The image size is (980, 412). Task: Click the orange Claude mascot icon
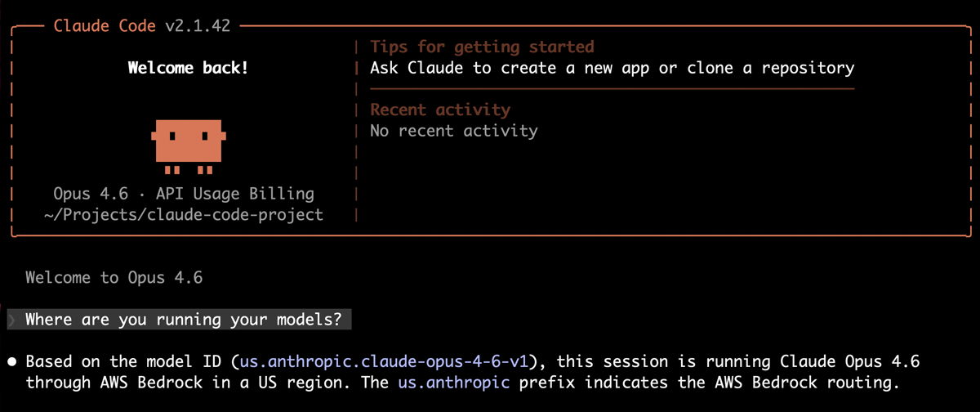point(189,147)
